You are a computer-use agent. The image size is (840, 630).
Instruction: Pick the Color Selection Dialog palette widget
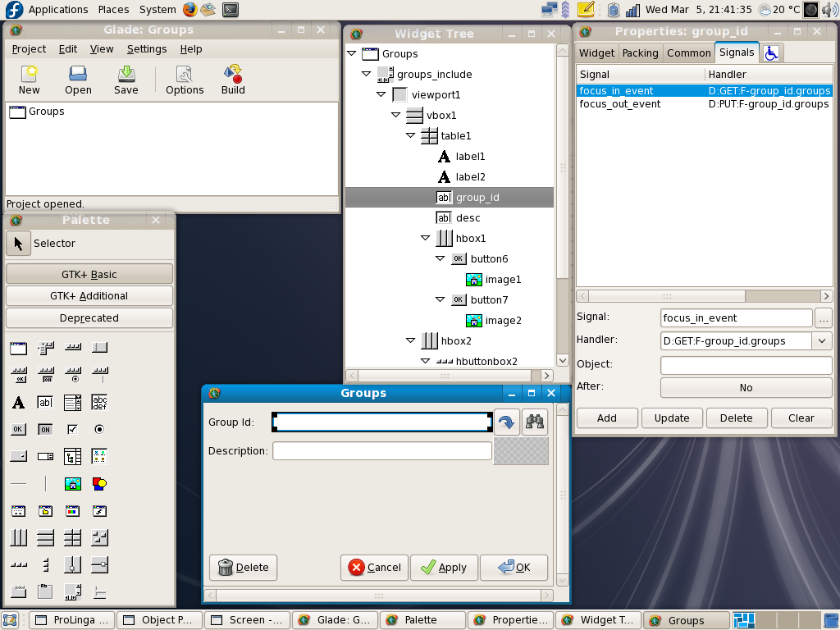tap(73, 511)
